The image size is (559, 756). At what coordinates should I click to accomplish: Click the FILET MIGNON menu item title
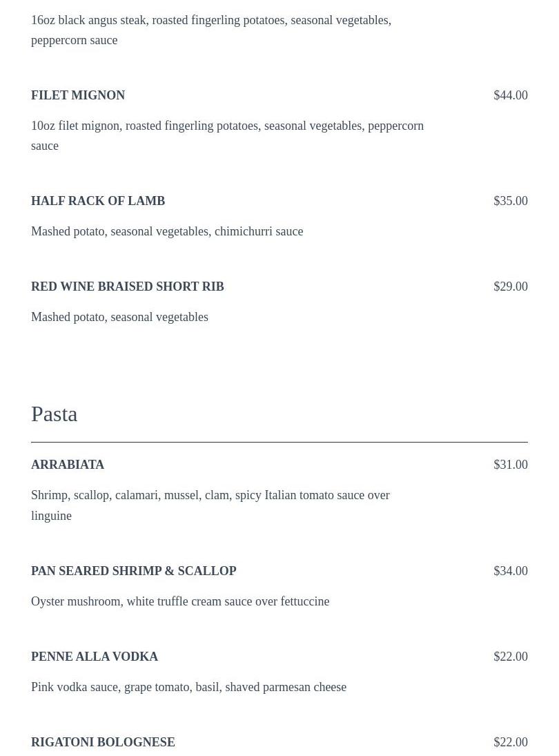tap(78, 95)
